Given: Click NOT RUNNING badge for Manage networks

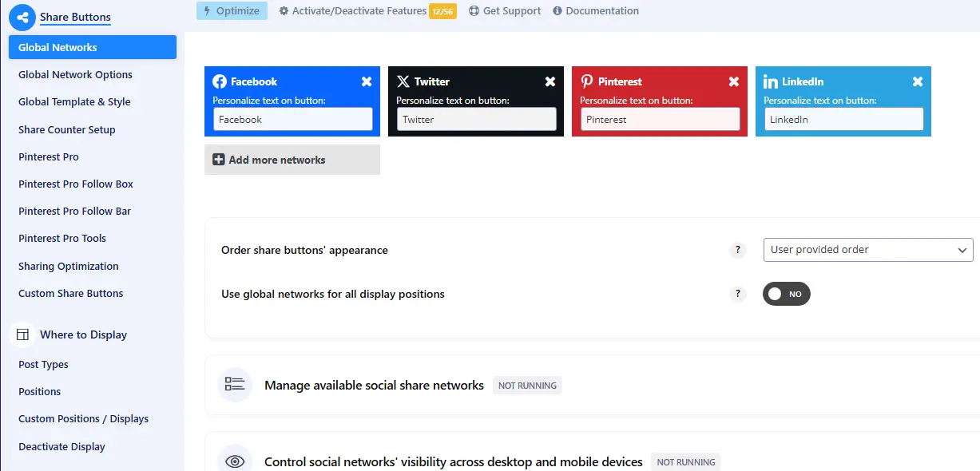Looking at the screenshot, I should click(x=527, y=386).
